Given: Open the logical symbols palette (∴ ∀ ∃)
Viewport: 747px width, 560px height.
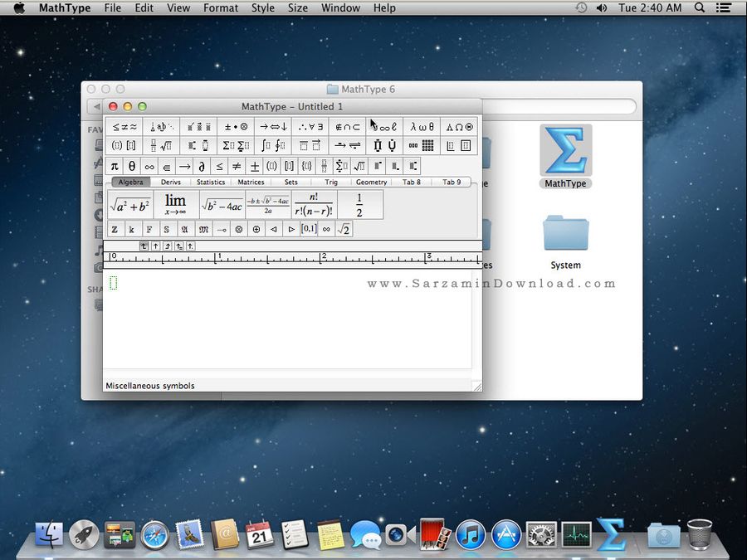Looking at the screenshot, I should click(310, 127).
